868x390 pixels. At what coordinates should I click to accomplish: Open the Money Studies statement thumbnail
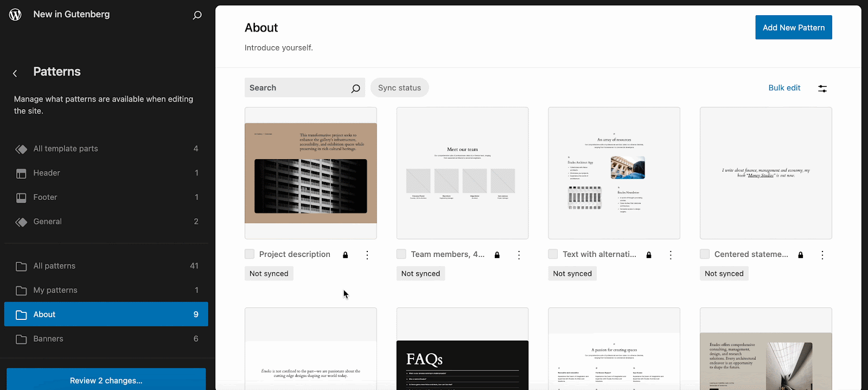(x=766, y=173)
